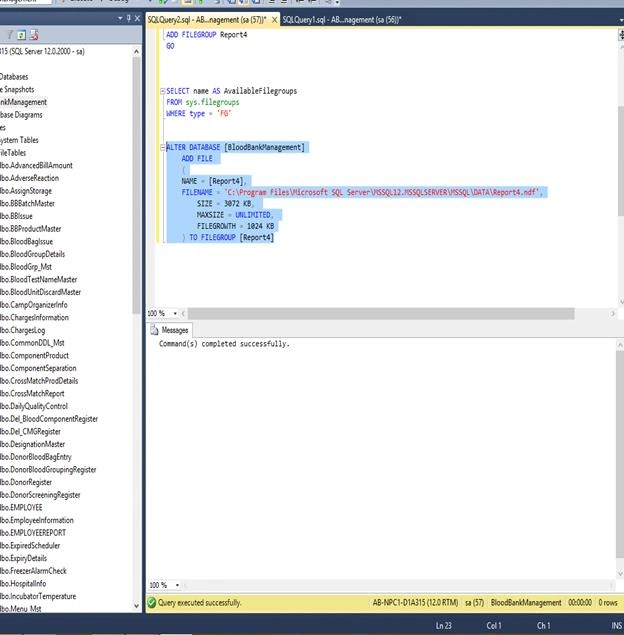Click Object Explorer scroll down arrow
This screenshot has height=635, width=624.
pos(136,606)
